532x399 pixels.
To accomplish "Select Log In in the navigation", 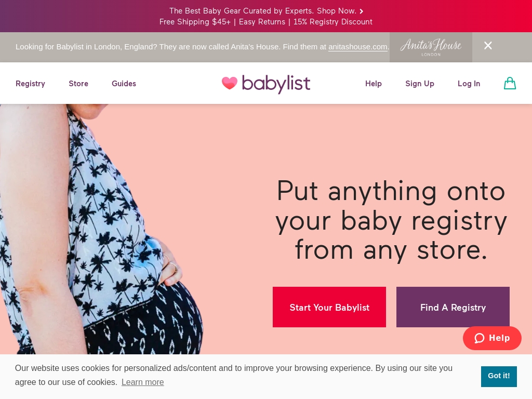I will pyautogui.click(x=469, y=84).
